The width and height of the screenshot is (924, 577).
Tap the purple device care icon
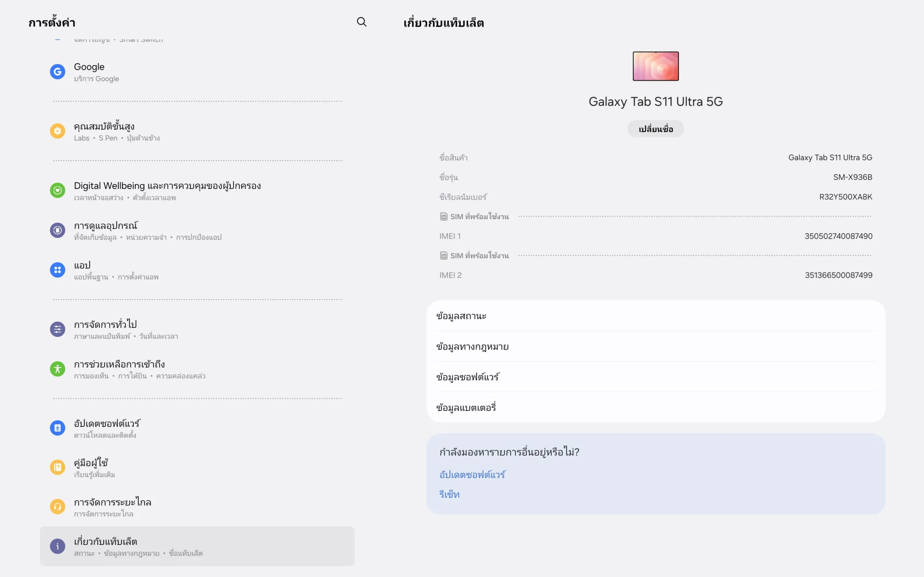coord(58,230)
